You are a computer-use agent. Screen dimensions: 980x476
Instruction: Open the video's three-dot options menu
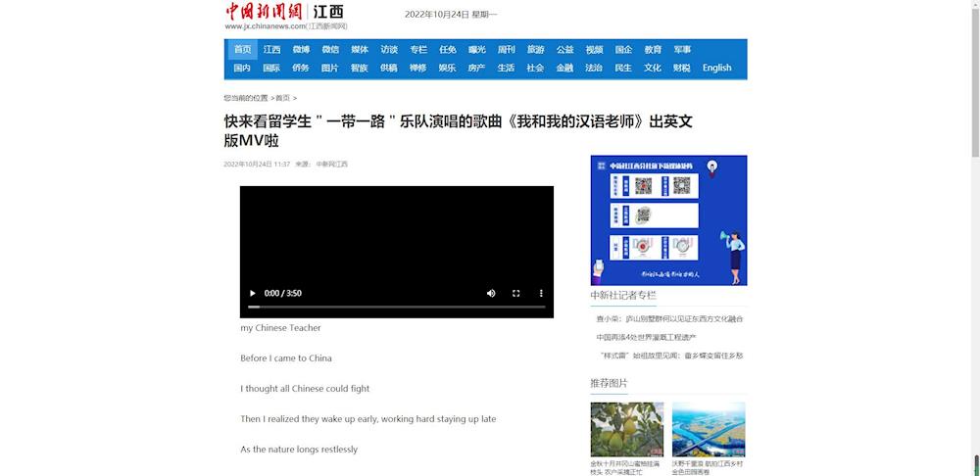(541, 293)
